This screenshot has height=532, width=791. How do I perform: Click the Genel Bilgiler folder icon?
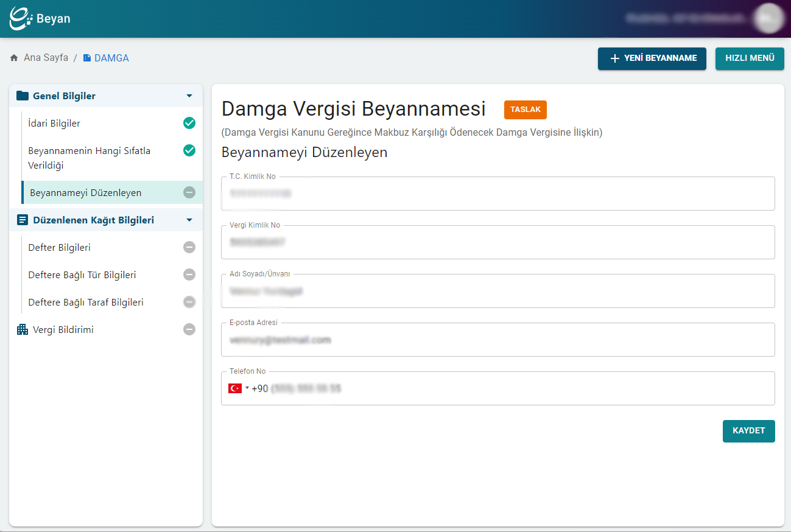[23, 96]
